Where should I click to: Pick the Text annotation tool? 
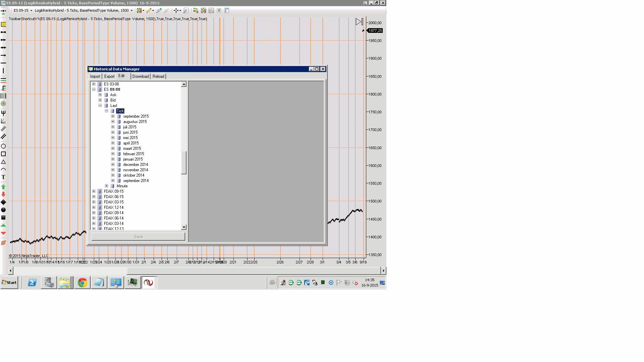[3, 177]
